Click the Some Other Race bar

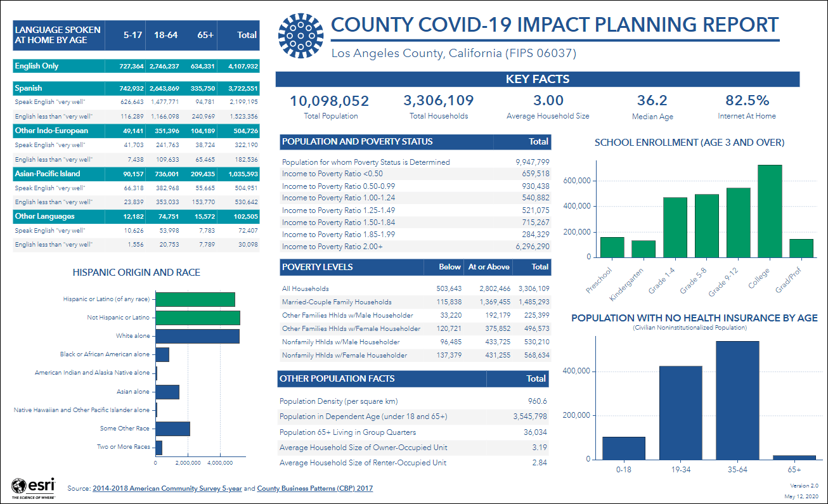pyautogui.click(x=172, y=429)
